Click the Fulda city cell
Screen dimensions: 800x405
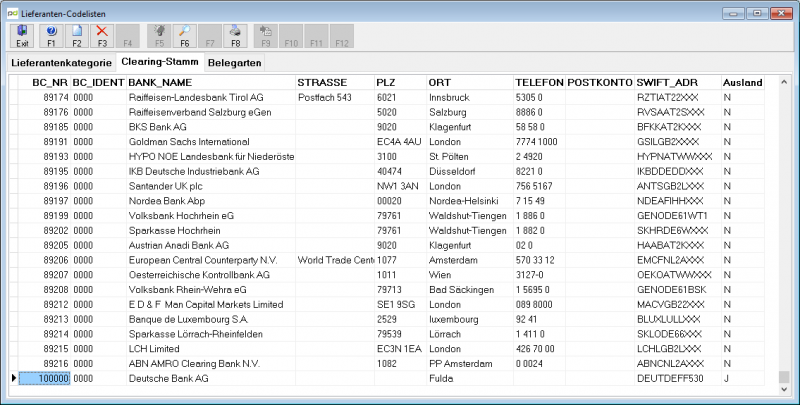[470, 378]
